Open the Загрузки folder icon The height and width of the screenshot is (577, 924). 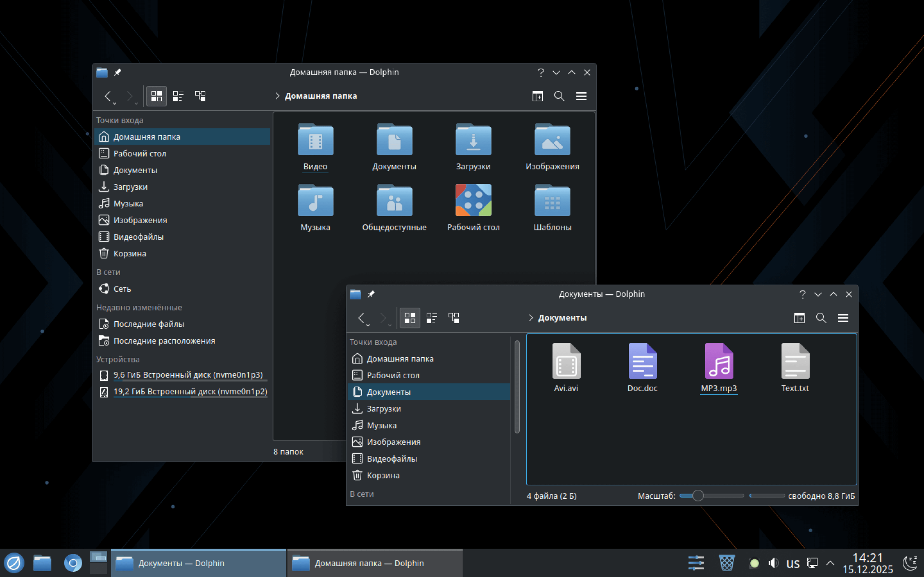tap(473, 140)
